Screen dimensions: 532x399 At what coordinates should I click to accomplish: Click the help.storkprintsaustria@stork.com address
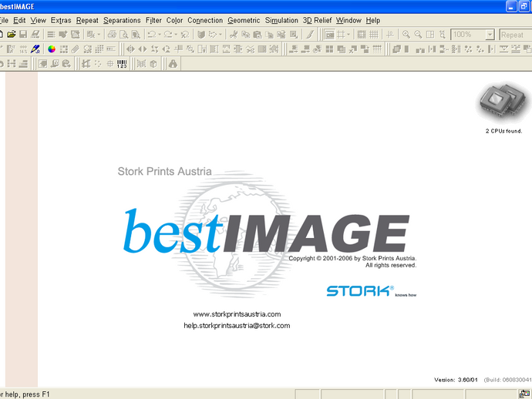237,325
